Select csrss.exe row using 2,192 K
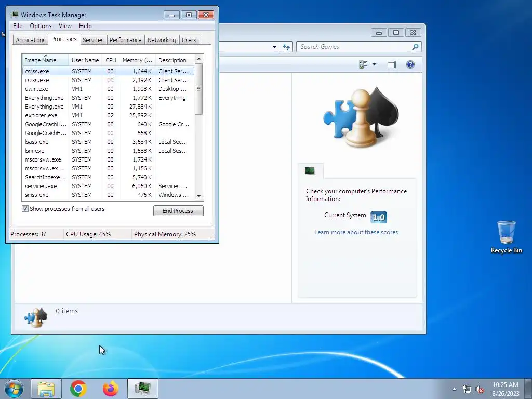Viewport: 532px width, 399px height. pyautogui.click(x=108, y=80)
